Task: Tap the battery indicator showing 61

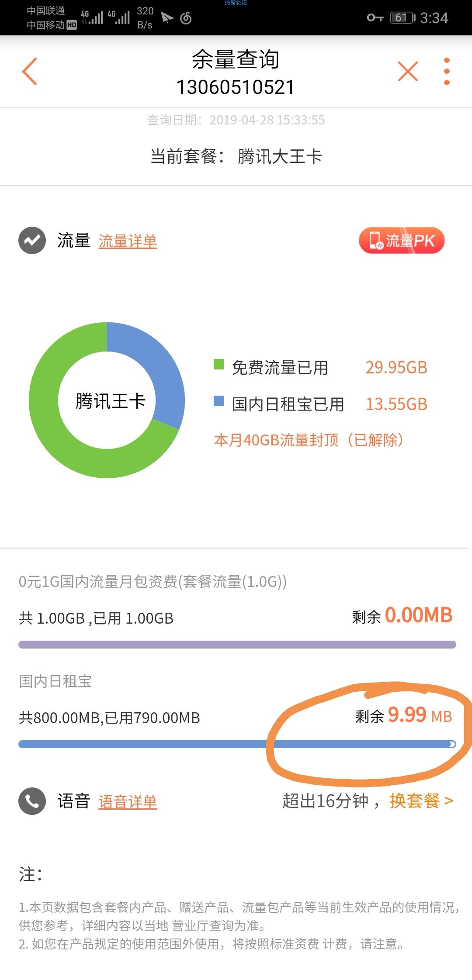Action: pos(403,18)
